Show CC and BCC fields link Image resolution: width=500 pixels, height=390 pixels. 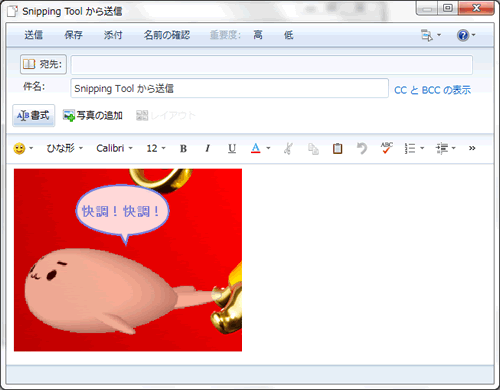[432, 90]
